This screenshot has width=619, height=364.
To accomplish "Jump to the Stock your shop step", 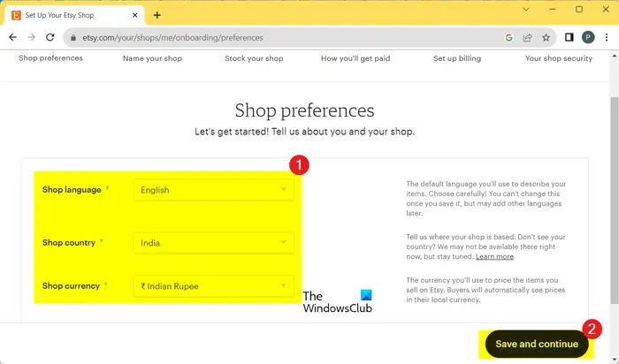I will (x=255, y=58).
